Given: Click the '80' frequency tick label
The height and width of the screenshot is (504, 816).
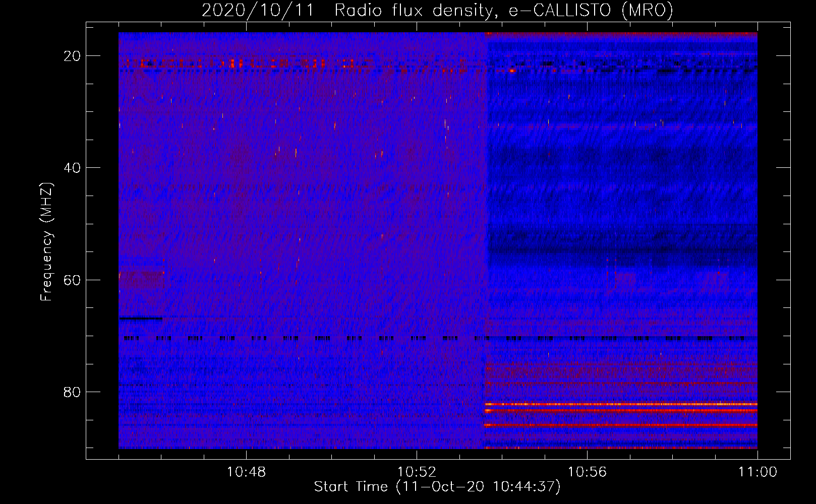Looking at the screenshot, I should tap(73, 392).
